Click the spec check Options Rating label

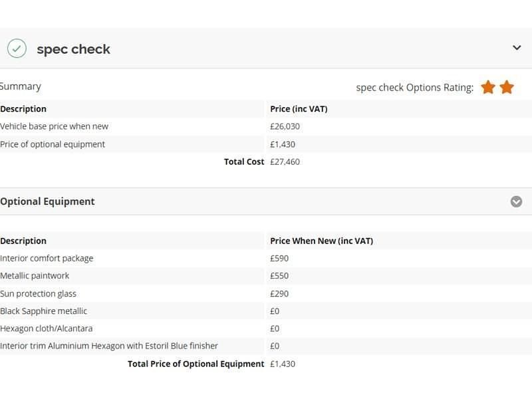[414, 88]
